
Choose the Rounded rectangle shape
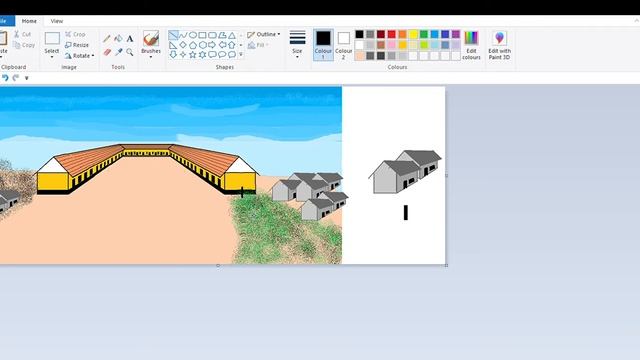coord(212,35)
